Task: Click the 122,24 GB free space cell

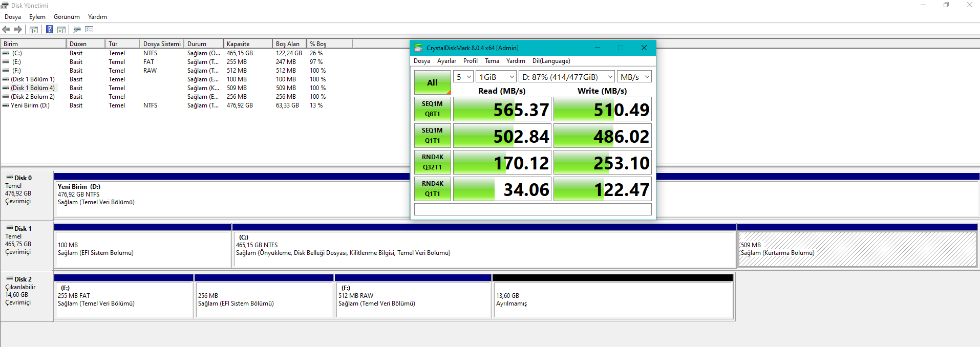Action: [x=289, y=53]
